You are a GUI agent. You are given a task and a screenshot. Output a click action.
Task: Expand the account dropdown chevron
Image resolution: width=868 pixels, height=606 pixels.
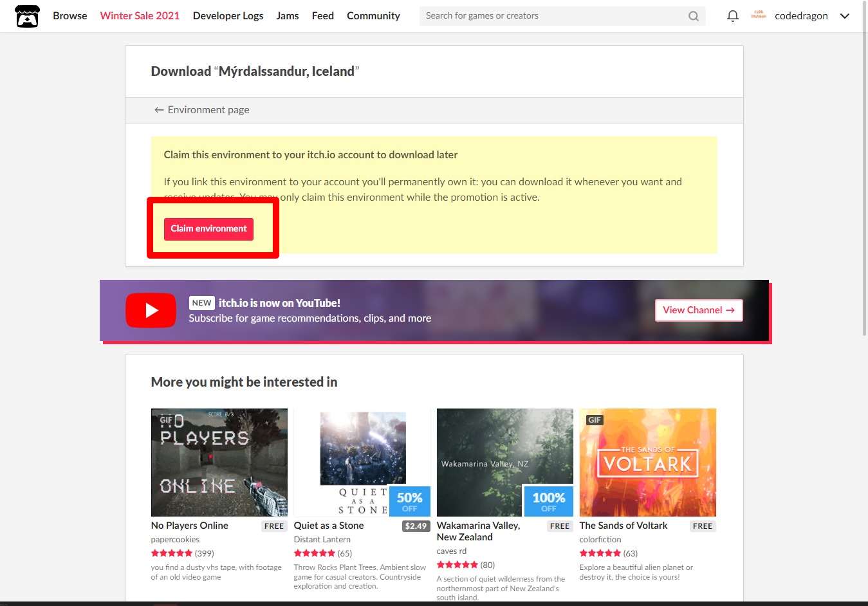click(x=845, y=16)
